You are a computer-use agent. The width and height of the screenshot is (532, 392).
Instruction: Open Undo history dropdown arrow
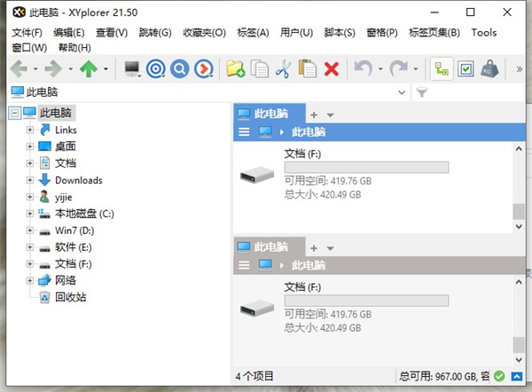point(380,69)
